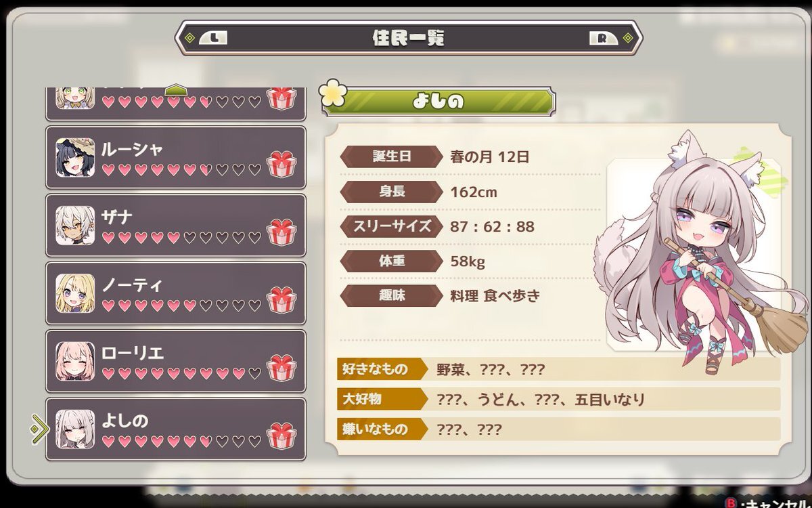Select ルーシャ portrait in resident list
The height and width of the screenshot is (508, 812).
click(75, 158)
